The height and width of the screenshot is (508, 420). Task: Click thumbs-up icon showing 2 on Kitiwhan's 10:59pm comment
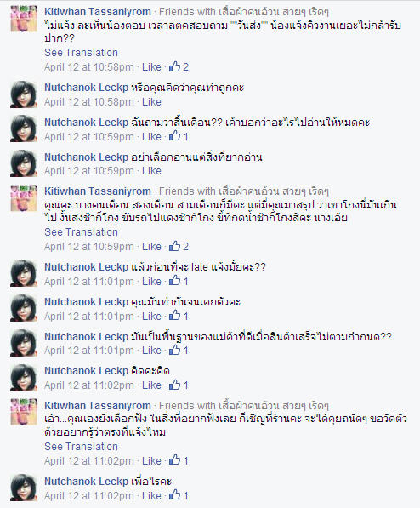pyautogui.click(x=174, y=246)
